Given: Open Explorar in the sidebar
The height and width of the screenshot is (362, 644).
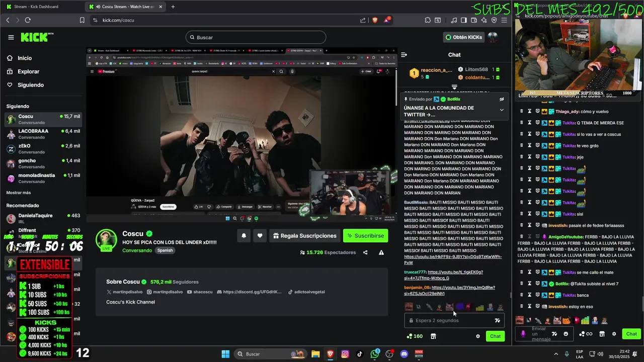Looking at the screenshot, I should click(x=28, y=71).
